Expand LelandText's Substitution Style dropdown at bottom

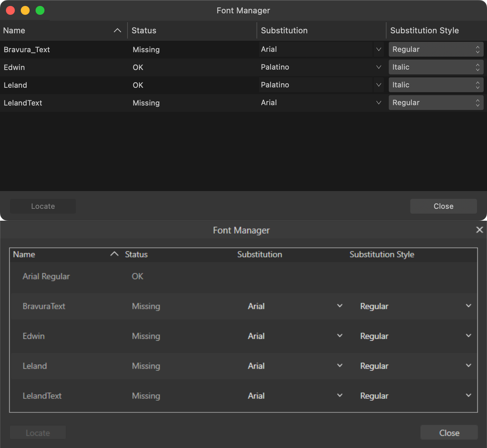pos(468,395)
